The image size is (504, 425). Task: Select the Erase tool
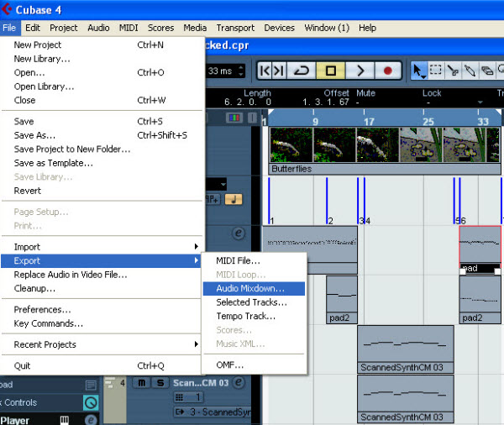487,71
